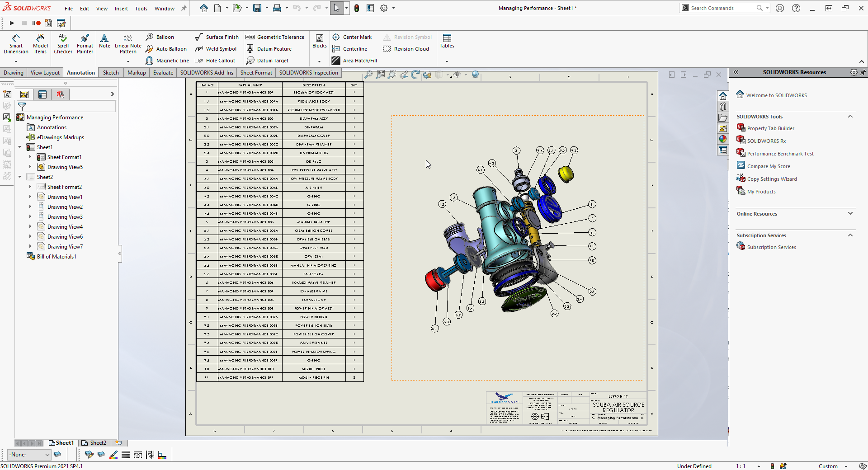
Task: Open the Custom scale dropdown in status bar
Action: pos(846,466)
